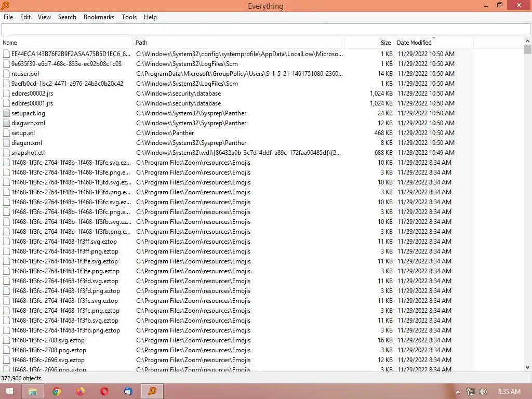
Task: Select the edbres00002.jrs file icon
Action: (x=6, y=94)
